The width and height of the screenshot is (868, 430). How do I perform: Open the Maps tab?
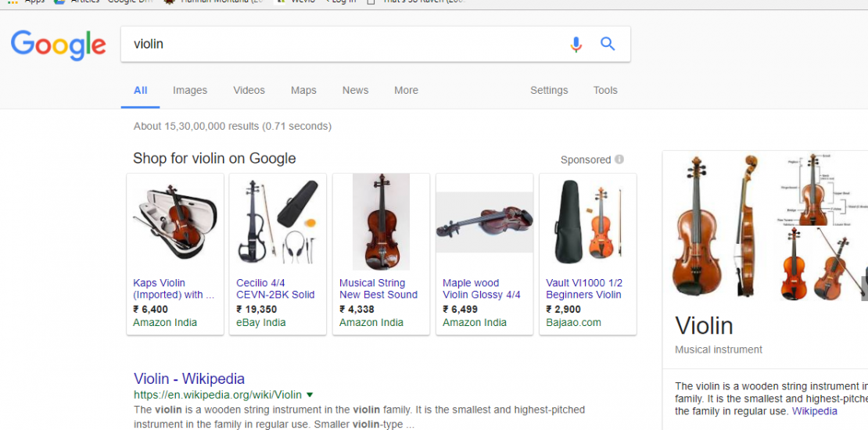pos(303,91)
